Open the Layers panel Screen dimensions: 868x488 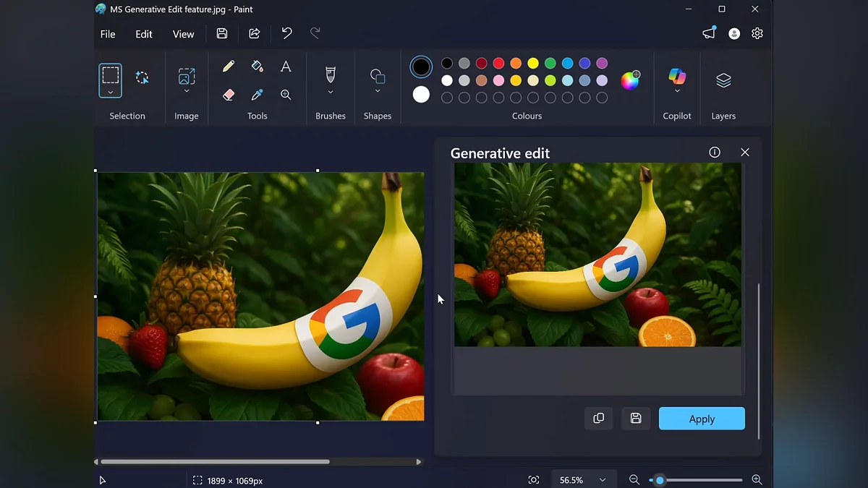723,80
